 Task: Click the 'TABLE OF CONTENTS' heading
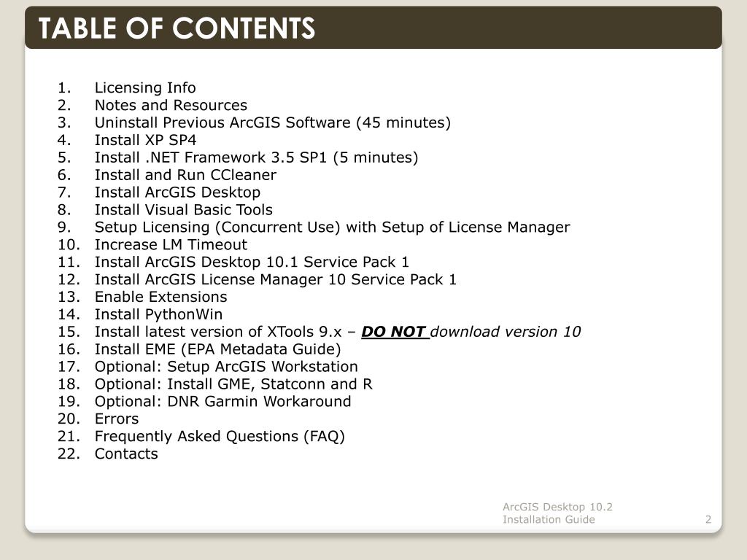point(177,28)
